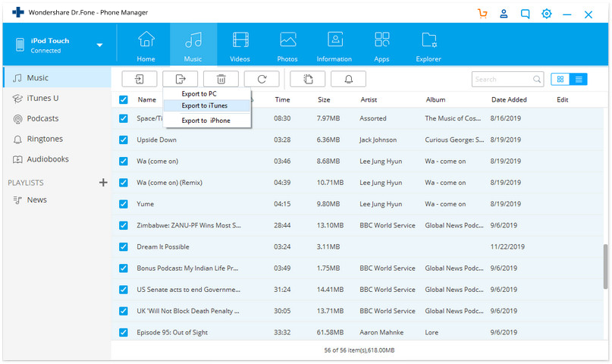Sort by the Time column header
612x364 pixels.
(282, 100)
